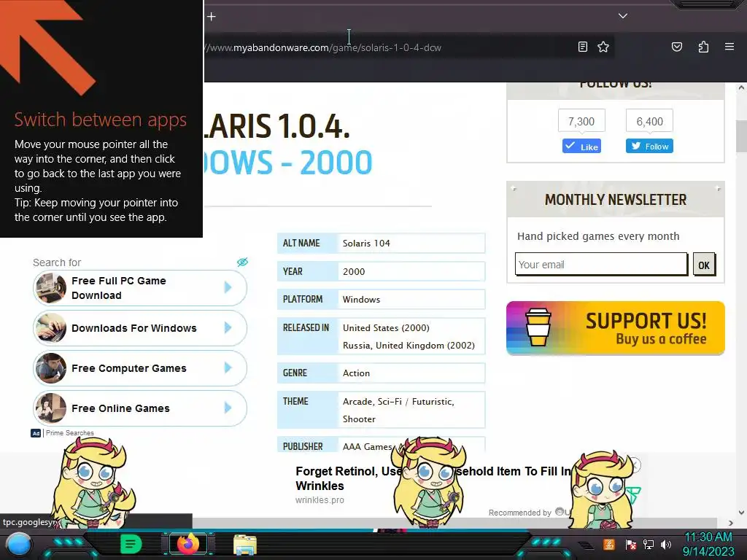Image resolution: width=747 pixels, height=560 pixels.
Task: Click the page's vertical scrollbar thumb
Action: (x=741, y=136)
